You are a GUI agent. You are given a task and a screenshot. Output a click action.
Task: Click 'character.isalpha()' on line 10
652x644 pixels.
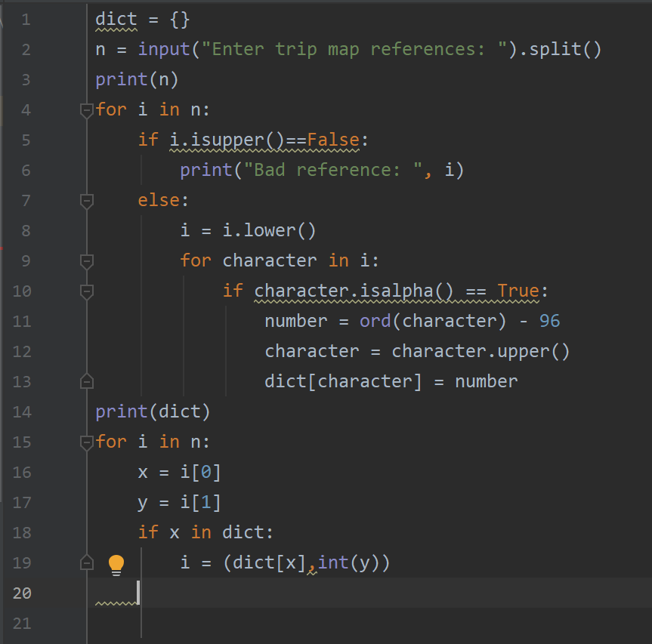(x=354, y=291)
